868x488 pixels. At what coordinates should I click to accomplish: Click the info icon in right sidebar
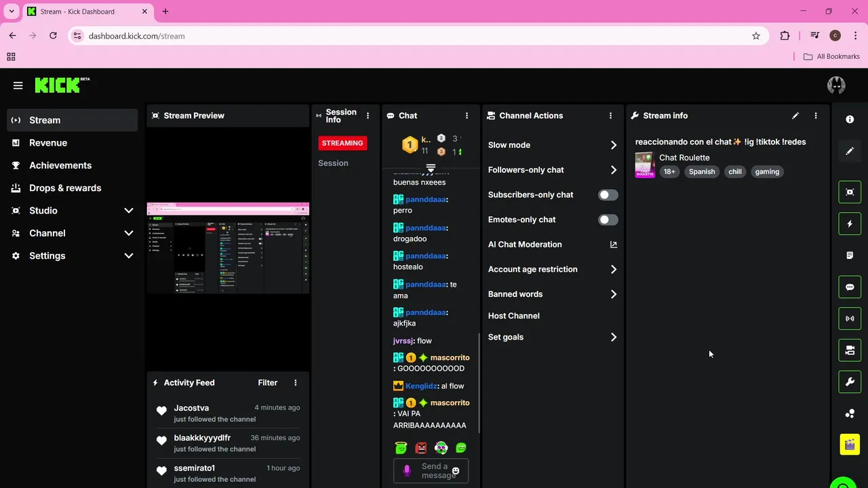(x=850, y=119)
